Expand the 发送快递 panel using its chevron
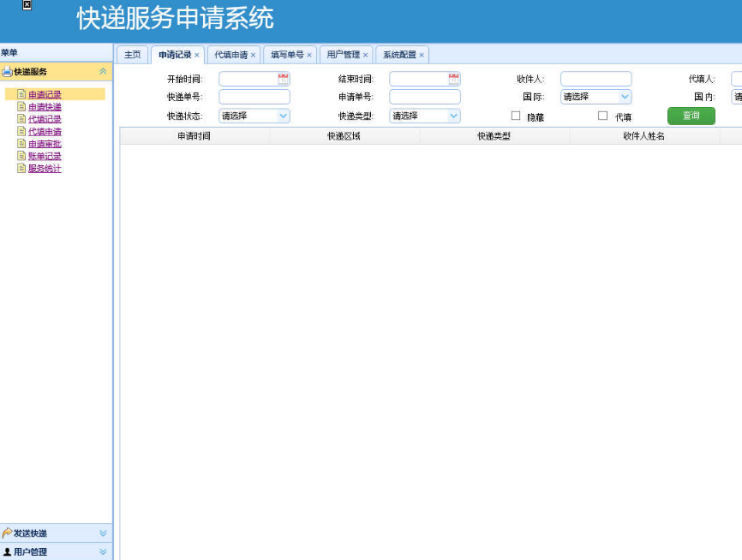This screenshot has height=560, width=742. click(x=103, y=533)
